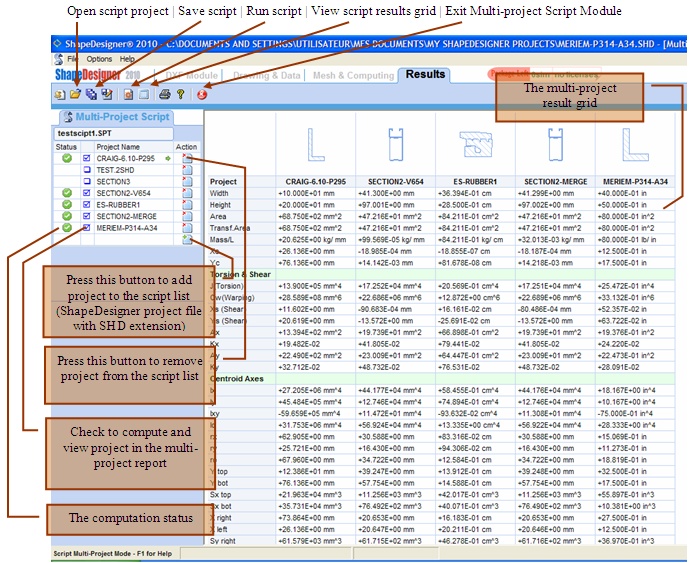Select TEST.2SHD in the project list
This screenshot has height=563, width=692.
115,170
